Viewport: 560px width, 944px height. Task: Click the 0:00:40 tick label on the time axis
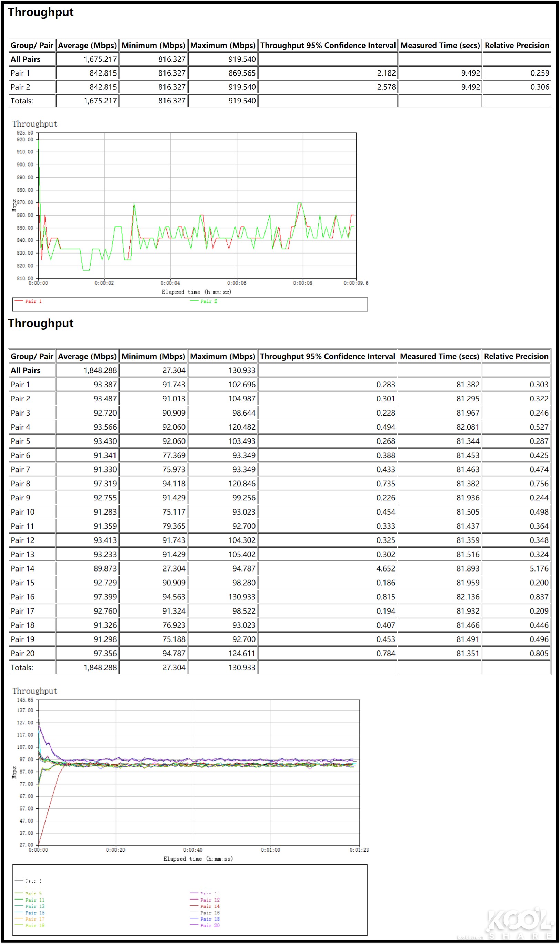pos(193,850)
